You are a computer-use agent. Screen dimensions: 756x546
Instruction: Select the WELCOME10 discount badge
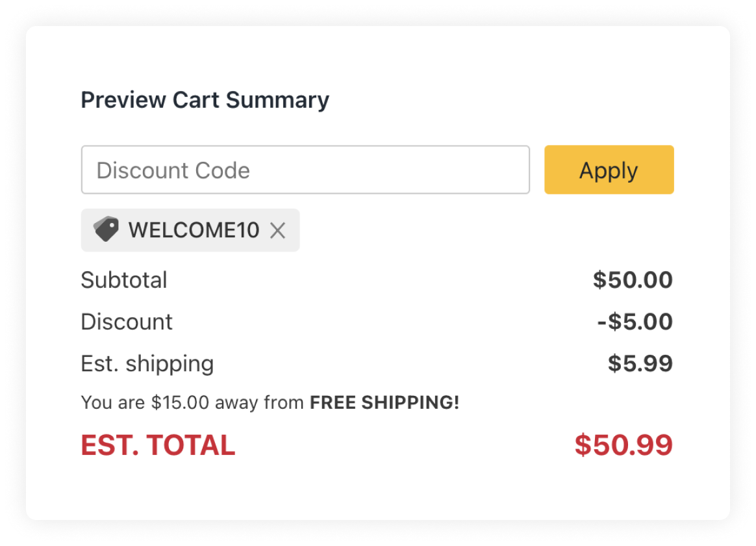point(188,229)
